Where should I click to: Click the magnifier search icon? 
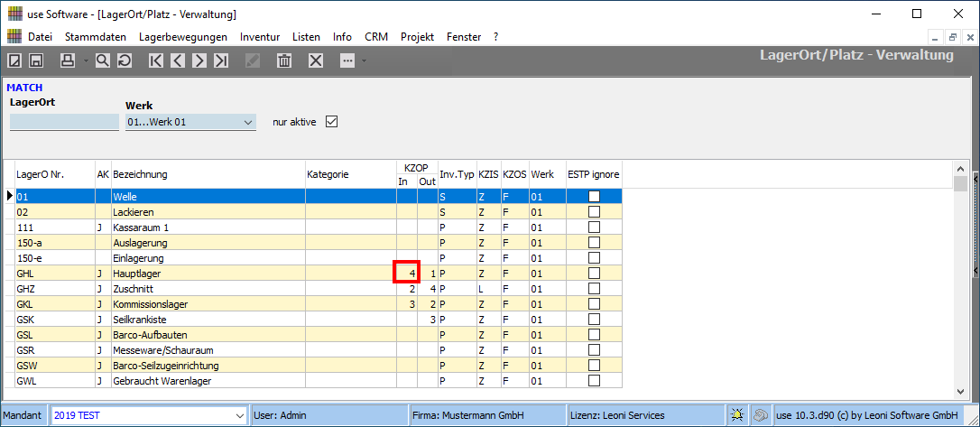pos(103,60)
